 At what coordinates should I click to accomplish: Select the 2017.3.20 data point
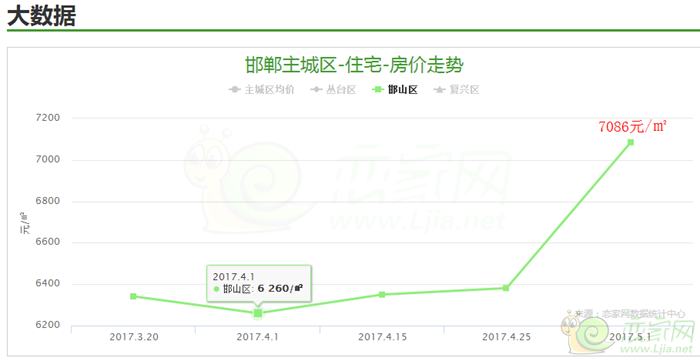tap(133, 296)
